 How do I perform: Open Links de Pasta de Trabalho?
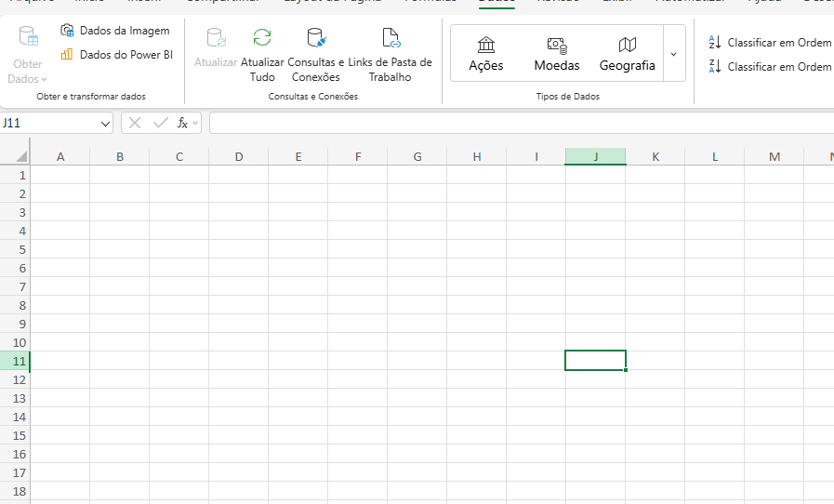(x=390, y=55)
